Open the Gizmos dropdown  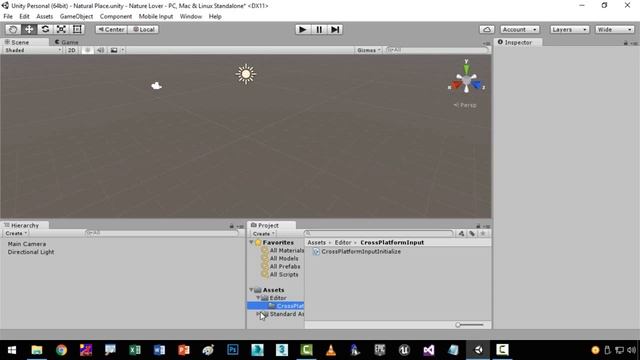[369, 50]
